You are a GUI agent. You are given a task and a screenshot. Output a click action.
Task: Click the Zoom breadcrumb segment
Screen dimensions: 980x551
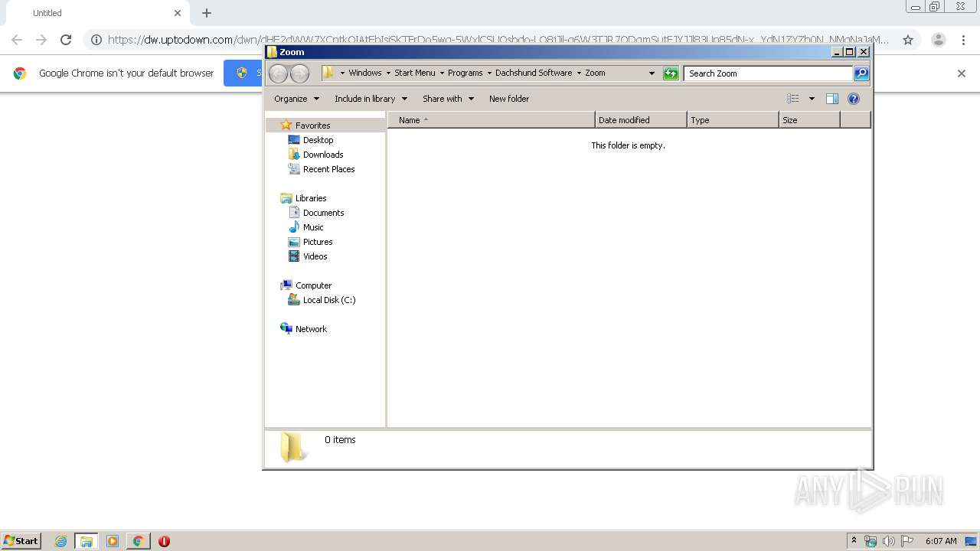595,73
